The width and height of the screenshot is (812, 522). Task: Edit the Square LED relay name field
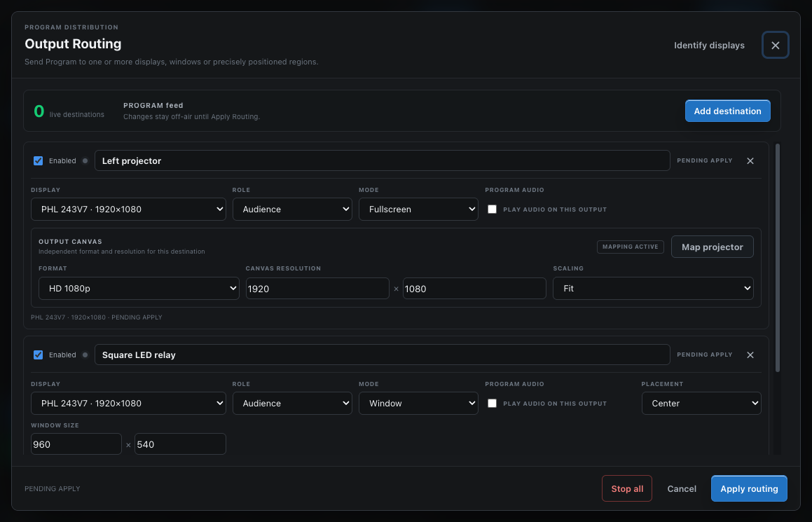(382, 355)
